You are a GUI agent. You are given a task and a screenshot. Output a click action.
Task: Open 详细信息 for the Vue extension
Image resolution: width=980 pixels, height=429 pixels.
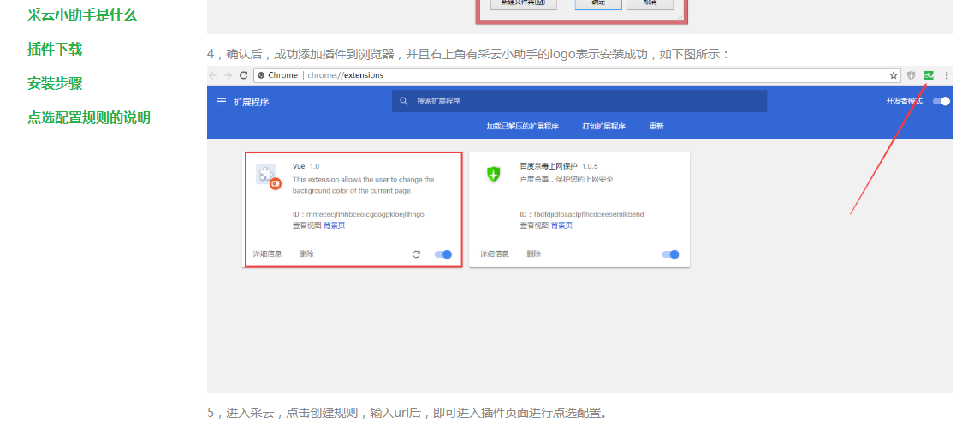coord(267,254)
